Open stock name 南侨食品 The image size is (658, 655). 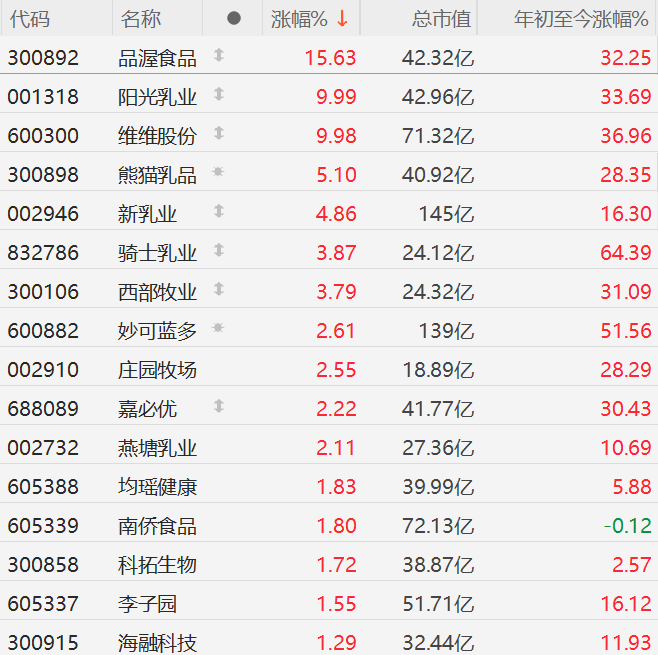click(x=157, y=526)
